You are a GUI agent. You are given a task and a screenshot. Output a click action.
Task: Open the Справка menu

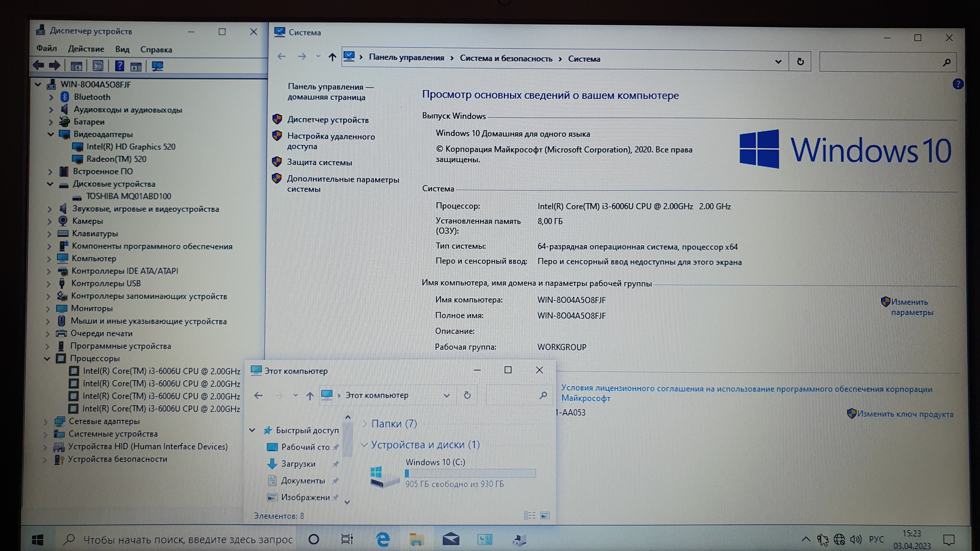pos(156,49)
